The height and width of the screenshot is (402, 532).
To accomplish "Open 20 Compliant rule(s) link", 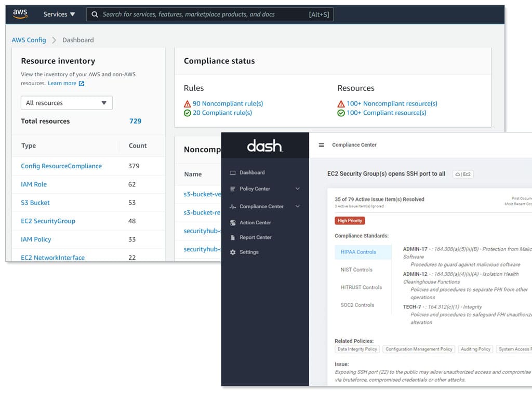I will click(222, 113).
